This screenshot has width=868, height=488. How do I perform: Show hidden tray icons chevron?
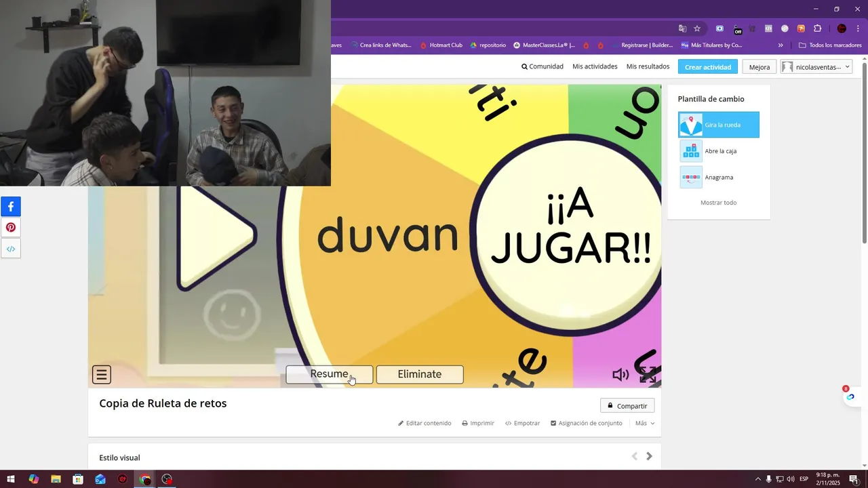point(757,479)
